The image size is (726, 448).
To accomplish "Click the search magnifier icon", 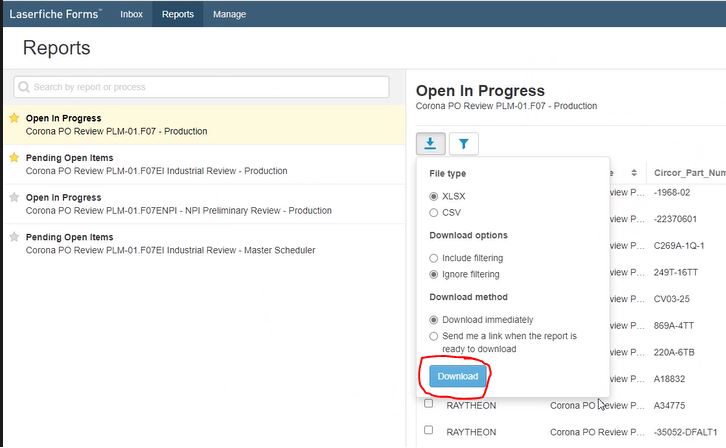I will click(24, 87).
